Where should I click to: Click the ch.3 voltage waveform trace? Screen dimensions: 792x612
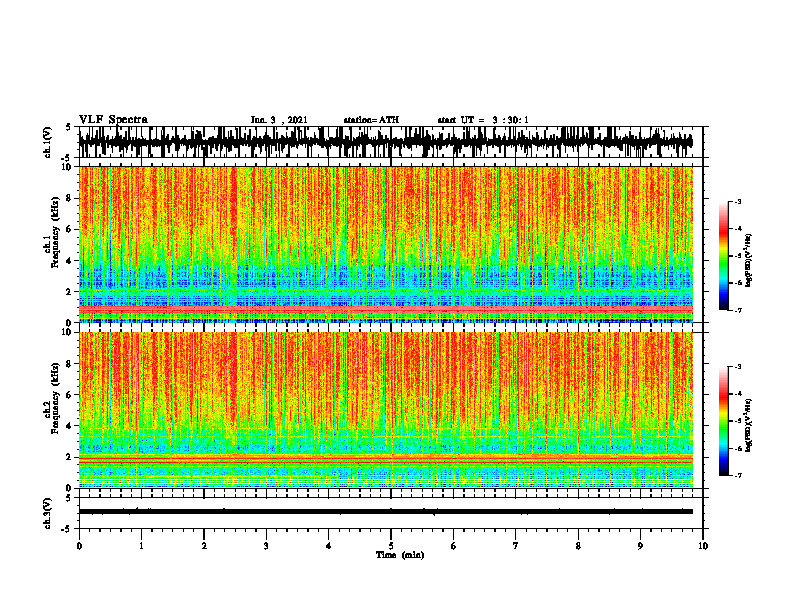click(386, 512)
